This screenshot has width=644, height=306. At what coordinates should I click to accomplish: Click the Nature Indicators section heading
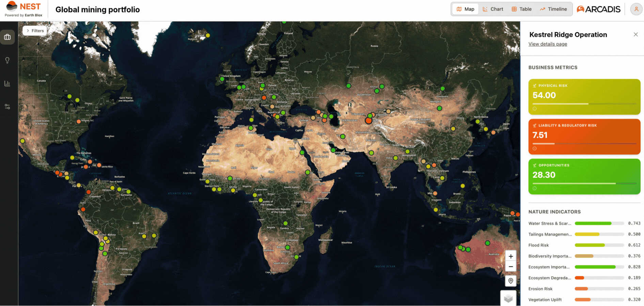coord(554,212)
